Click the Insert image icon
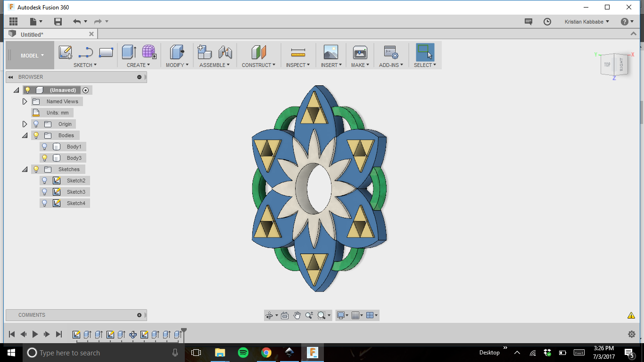Image resolution: width=644 pixels, height=362 pixels. (x=331, y=52)
